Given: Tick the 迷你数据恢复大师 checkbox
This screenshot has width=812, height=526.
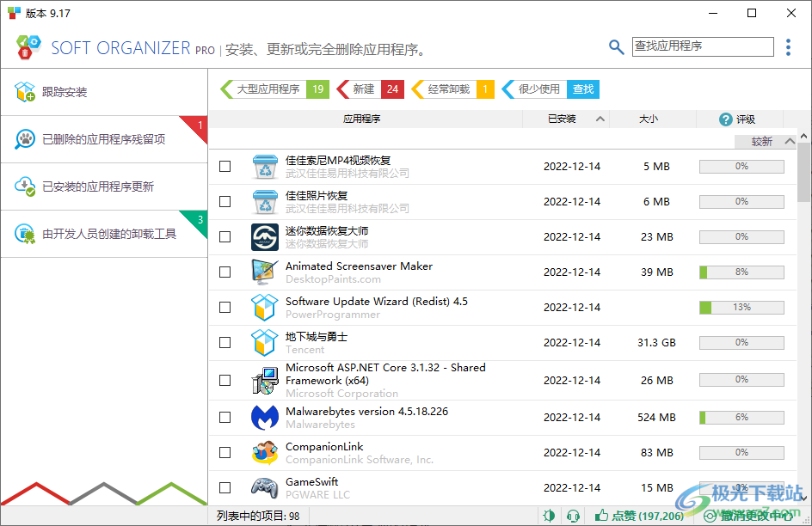Looking at the screenshot, I should pos(225,237).
